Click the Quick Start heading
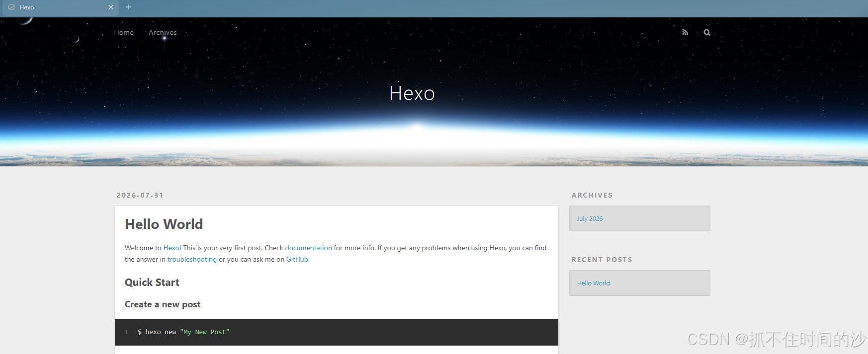Screen dimensions: 868x354 pos(152,283)
